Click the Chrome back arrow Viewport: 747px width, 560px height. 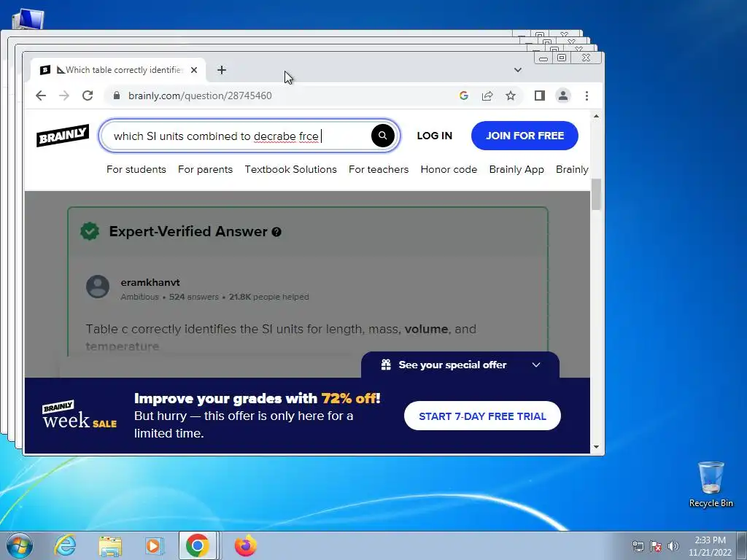[41, 96]
